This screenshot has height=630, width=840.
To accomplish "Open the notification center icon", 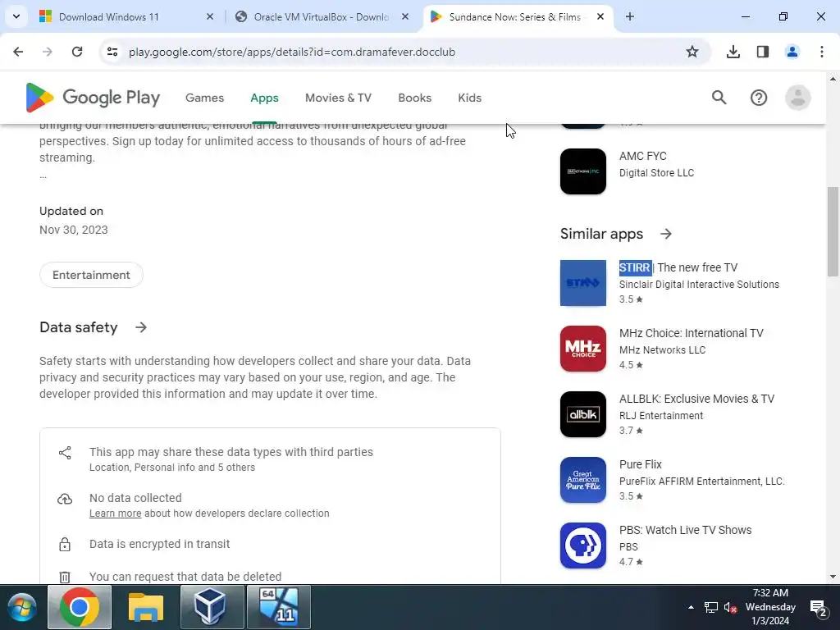I will click(818, 608).
